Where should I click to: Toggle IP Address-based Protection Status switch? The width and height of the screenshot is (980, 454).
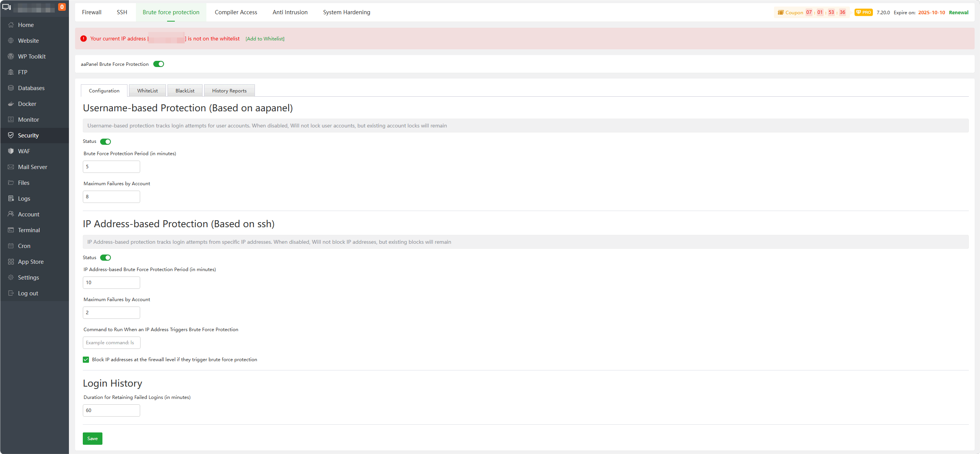[106, 258]
